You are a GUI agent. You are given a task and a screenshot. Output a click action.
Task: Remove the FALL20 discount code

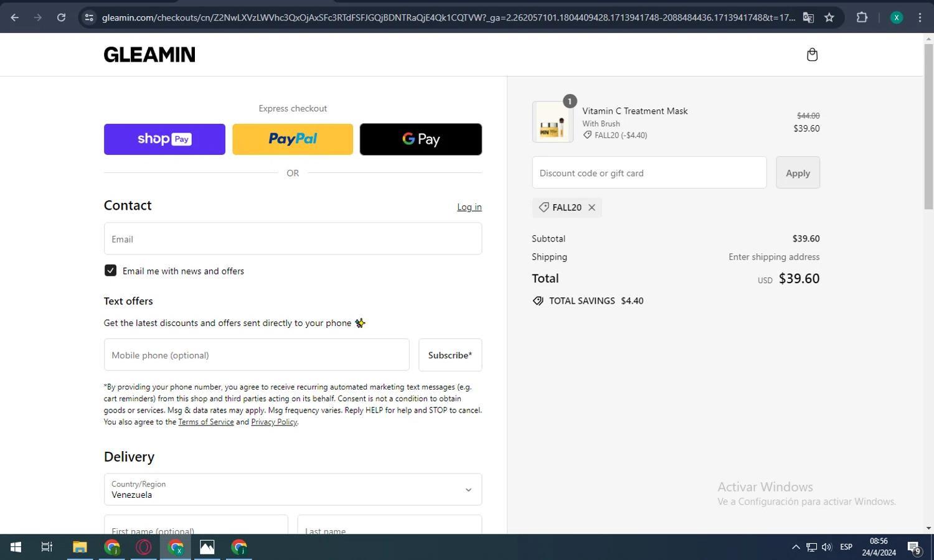(592, 207)
